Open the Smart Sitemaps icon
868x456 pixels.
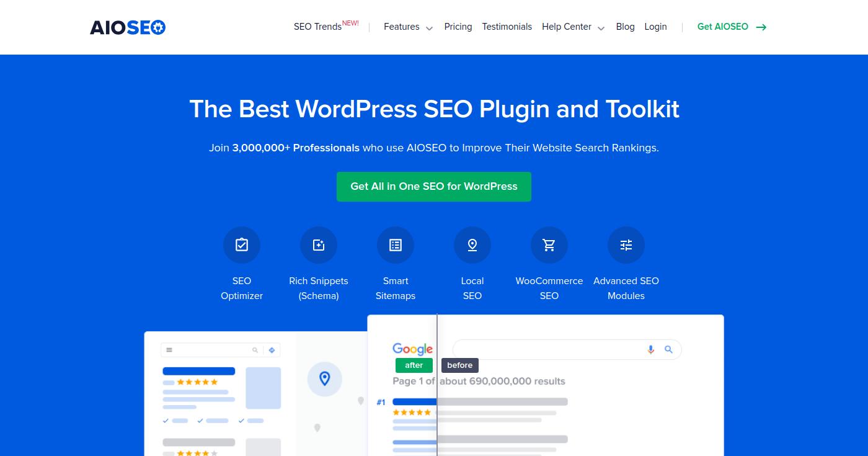[396, 245]
